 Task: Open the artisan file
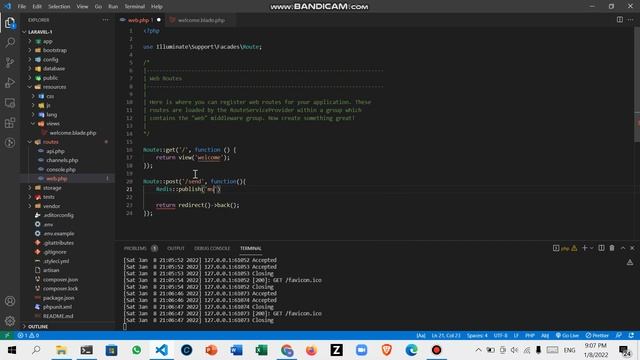pyautogui.click(x=51, y=270)
